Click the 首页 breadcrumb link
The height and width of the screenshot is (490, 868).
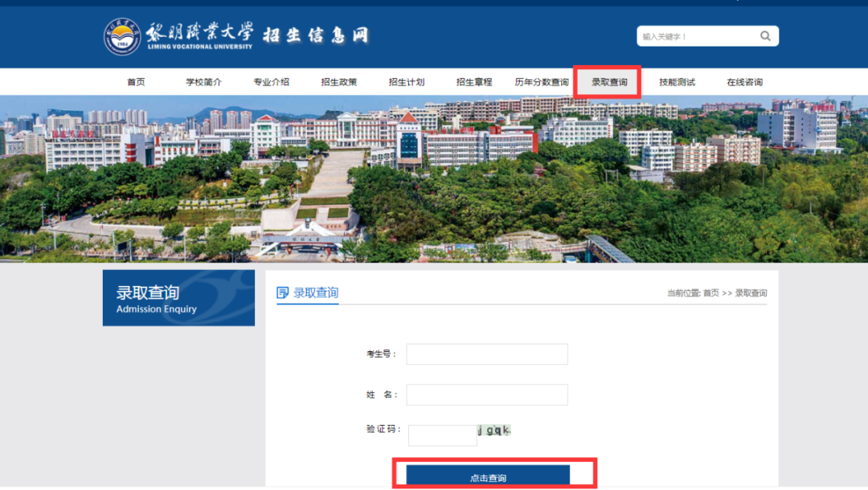[x=713, y=292]
